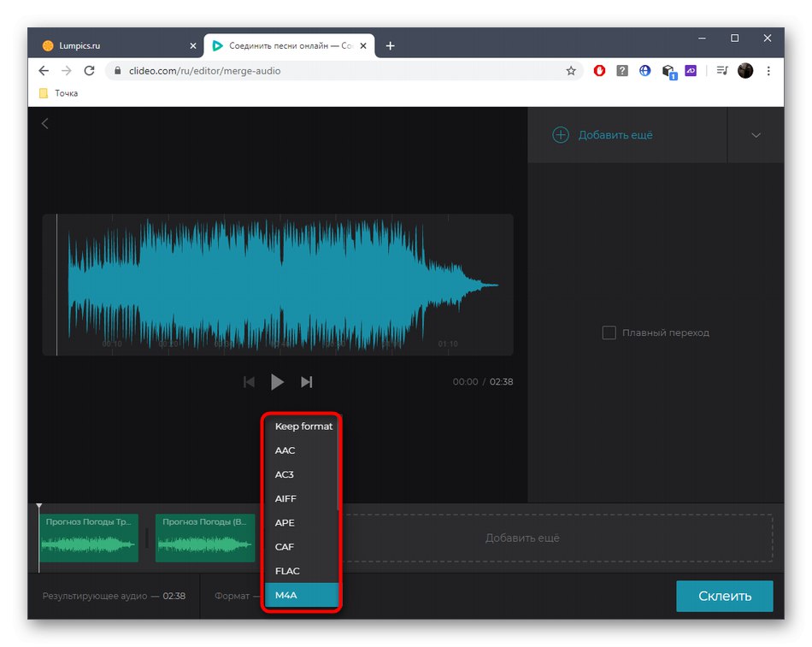Click the browser forward arrow
Image resolution: width=812 pixels, height=647 pixels.
pyautogui.click(x=67, y=71)
